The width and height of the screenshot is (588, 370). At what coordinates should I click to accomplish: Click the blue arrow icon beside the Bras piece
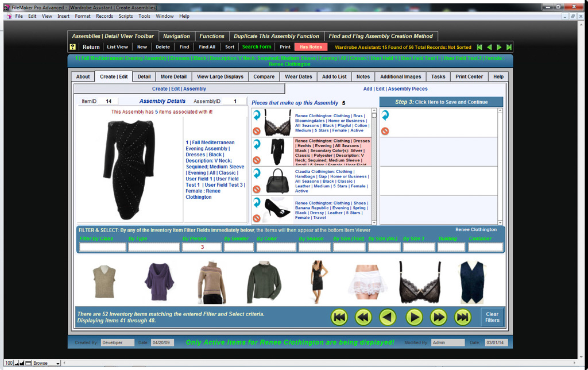pos(257,115)
